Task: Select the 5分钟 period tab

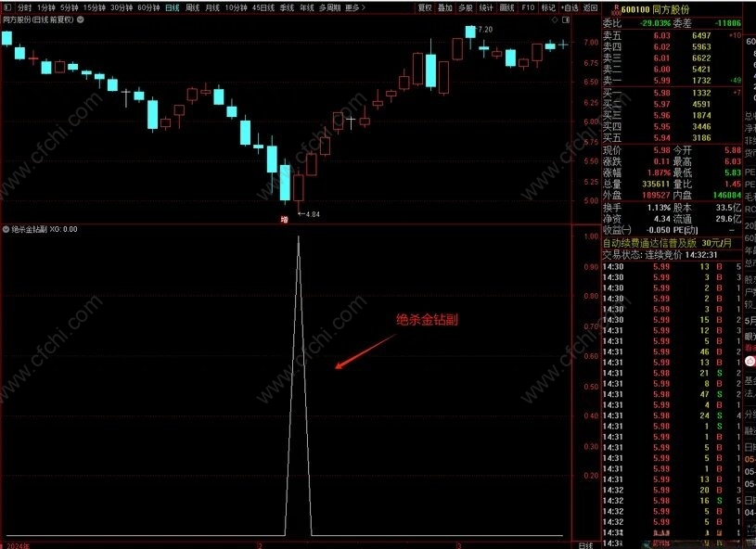Action: [70, 7]
